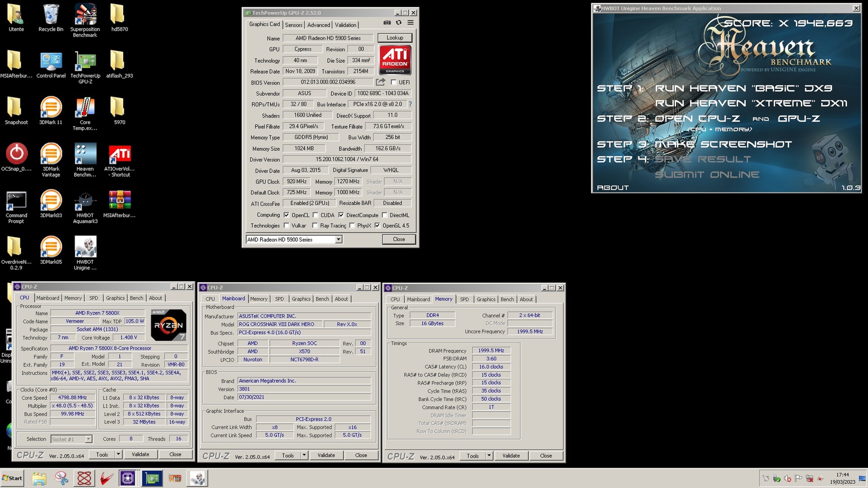This screenshot has height=488, width=868.
Task: Open the Heaven Benchmark desktop shortcut
Action: click(x=85, y=160)
